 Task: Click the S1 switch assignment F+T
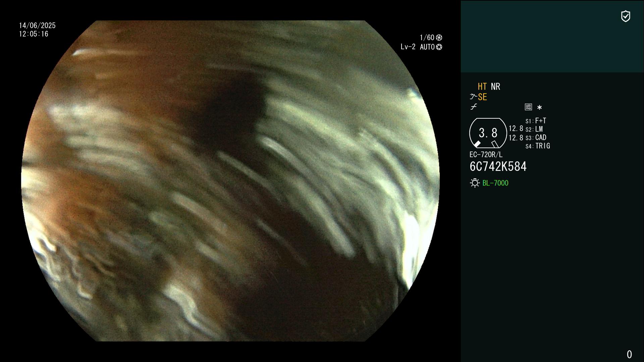pos(536,121)
